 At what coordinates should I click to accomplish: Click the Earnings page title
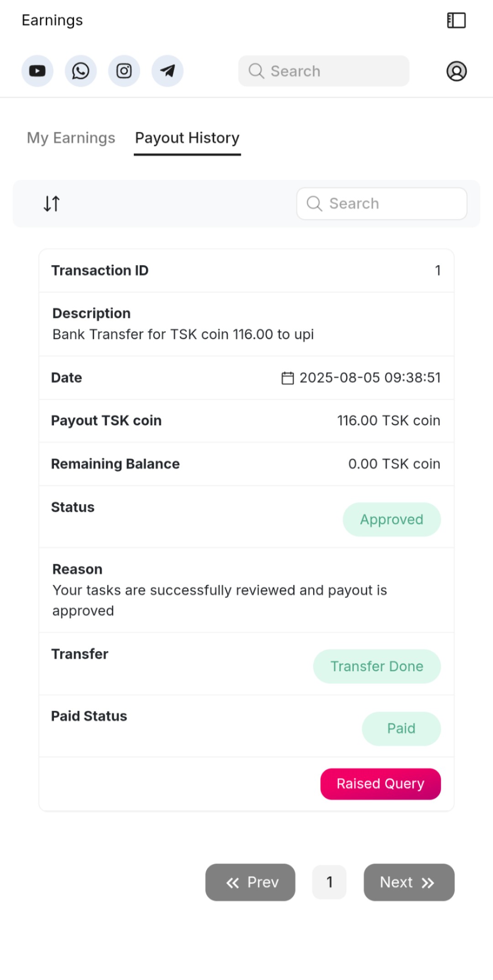point(52,21)
